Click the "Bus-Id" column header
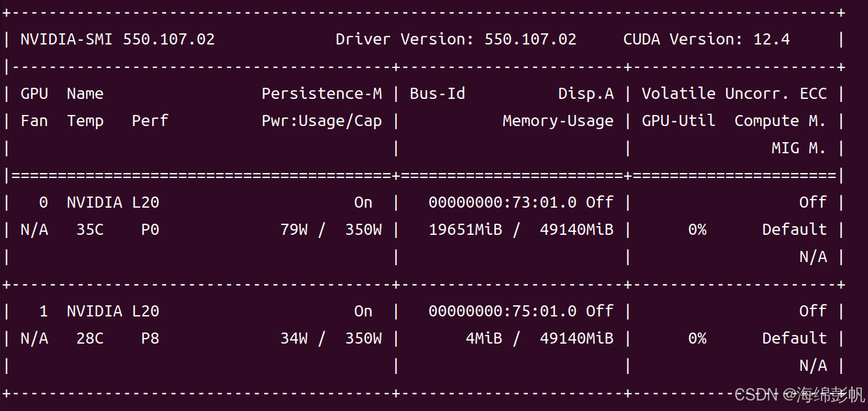The height and width of the screenshot is (411, 868). (x=437, y=94)
